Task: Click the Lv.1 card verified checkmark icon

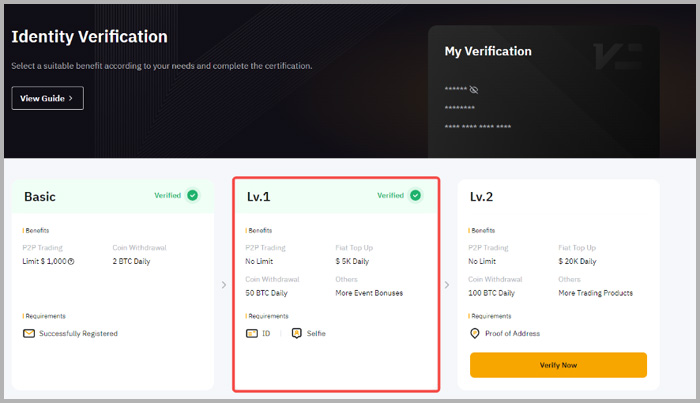Action: point(415,195)
